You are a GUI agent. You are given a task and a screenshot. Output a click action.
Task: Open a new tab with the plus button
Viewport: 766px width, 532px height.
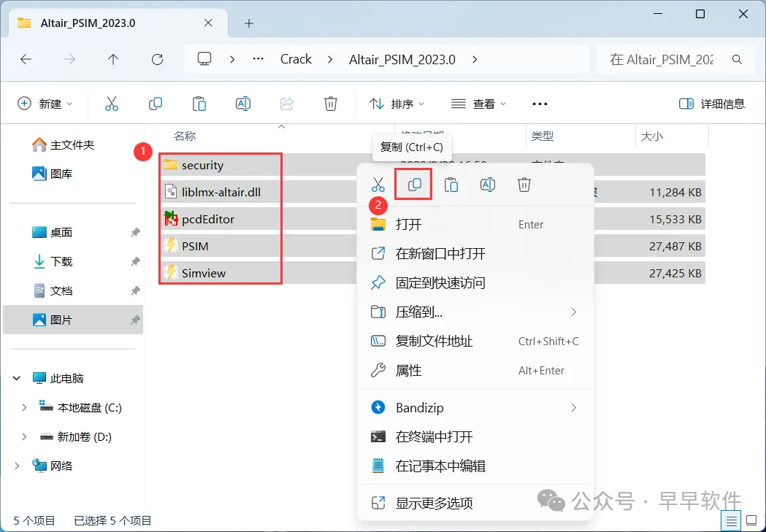[x=249, y=23]
